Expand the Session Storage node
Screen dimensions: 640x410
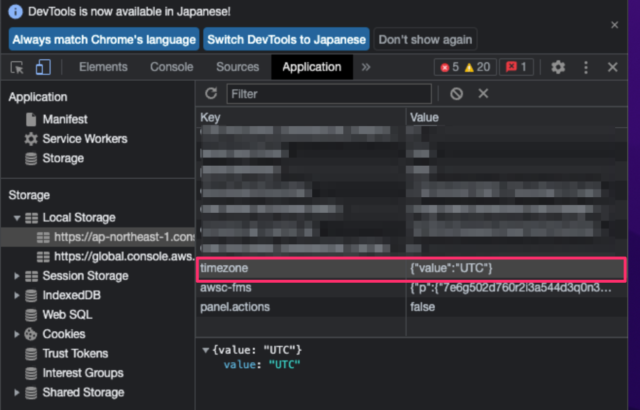pyautogui.click(x=17, y=276)
